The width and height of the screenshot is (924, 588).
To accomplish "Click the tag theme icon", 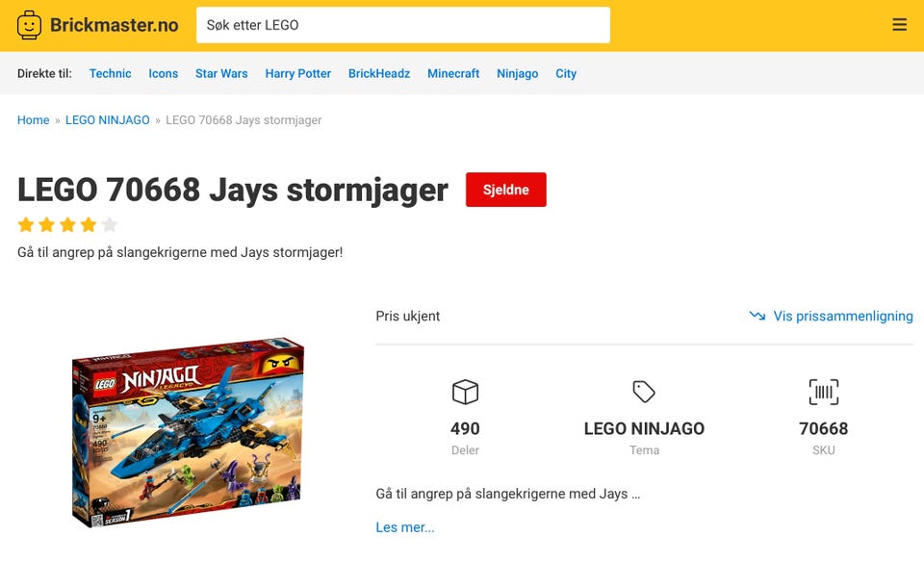I will point(644,392).
